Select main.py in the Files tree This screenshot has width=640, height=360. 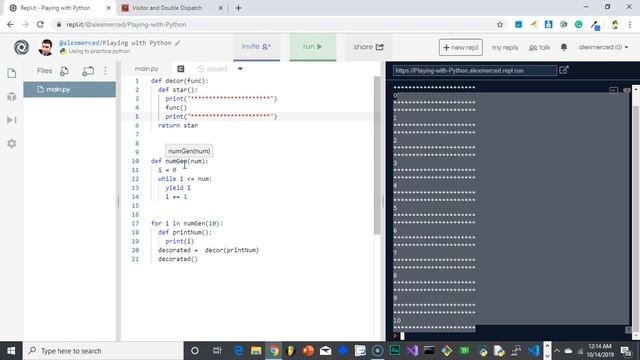(69, 89)
